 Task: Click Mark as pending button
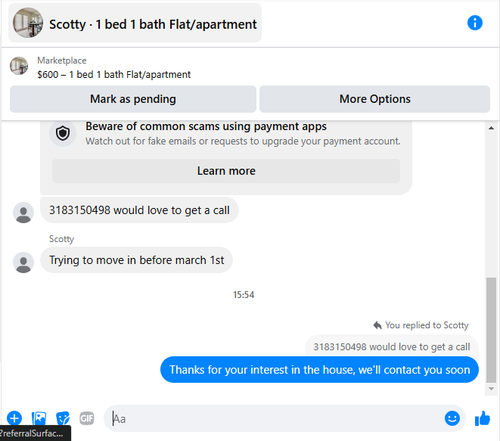coord(133,99)
